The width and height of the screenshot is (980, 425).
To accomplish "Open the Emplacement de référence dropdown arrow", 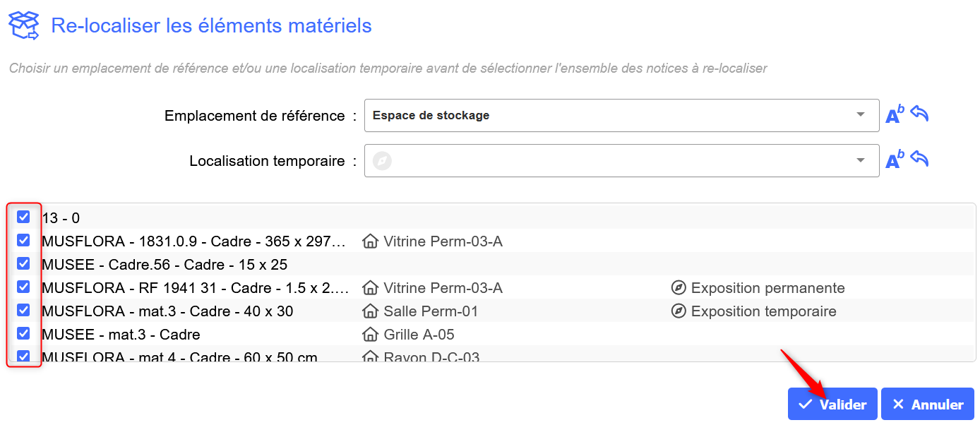I will click(860, 115).
